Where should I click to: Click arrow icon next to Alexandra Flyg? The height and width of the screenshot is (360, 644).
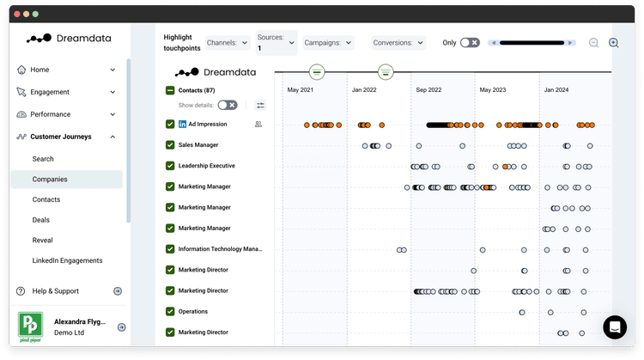(x=122, y=327)
